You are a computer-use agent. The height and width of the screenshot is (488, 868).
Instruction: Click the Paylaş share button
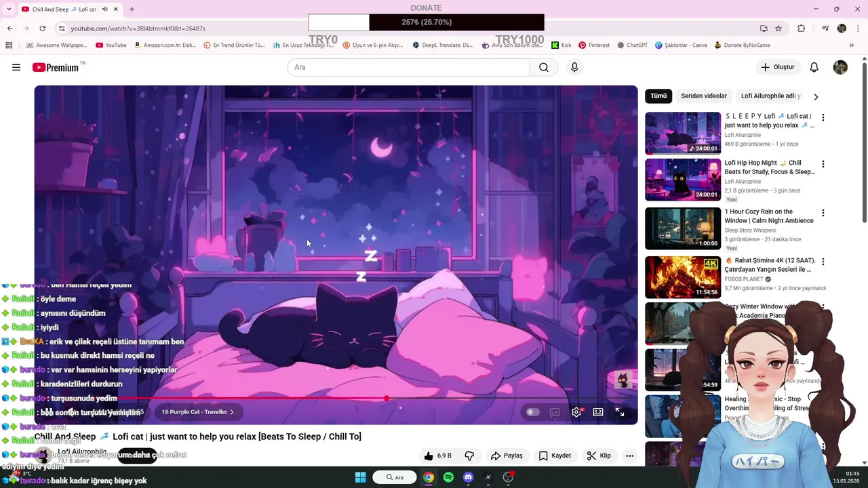(507, 455)
